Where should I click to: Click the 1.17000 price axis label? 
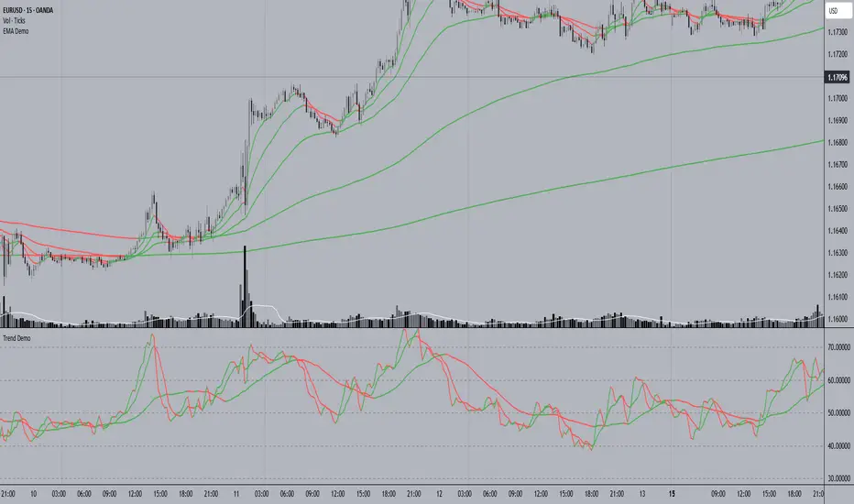(x=838, y=99)
